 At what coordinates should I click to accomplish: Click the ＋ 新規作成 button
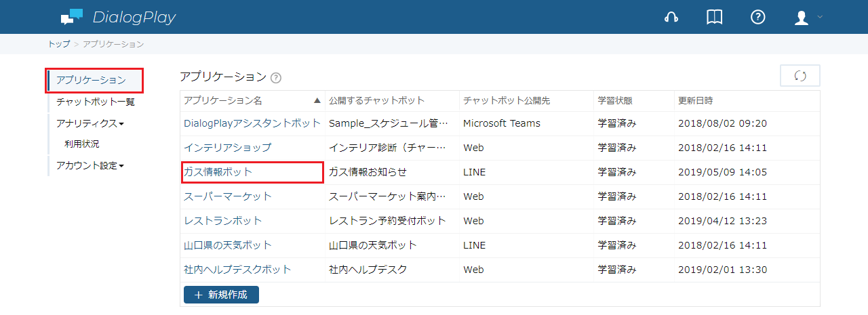click(x=221, y=295)
